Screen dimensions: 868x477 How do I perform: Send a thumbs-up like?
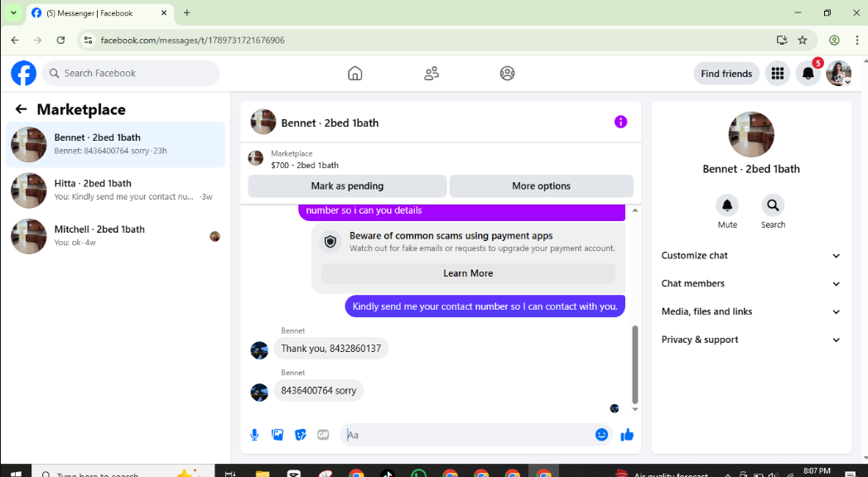tap(627, 435)
